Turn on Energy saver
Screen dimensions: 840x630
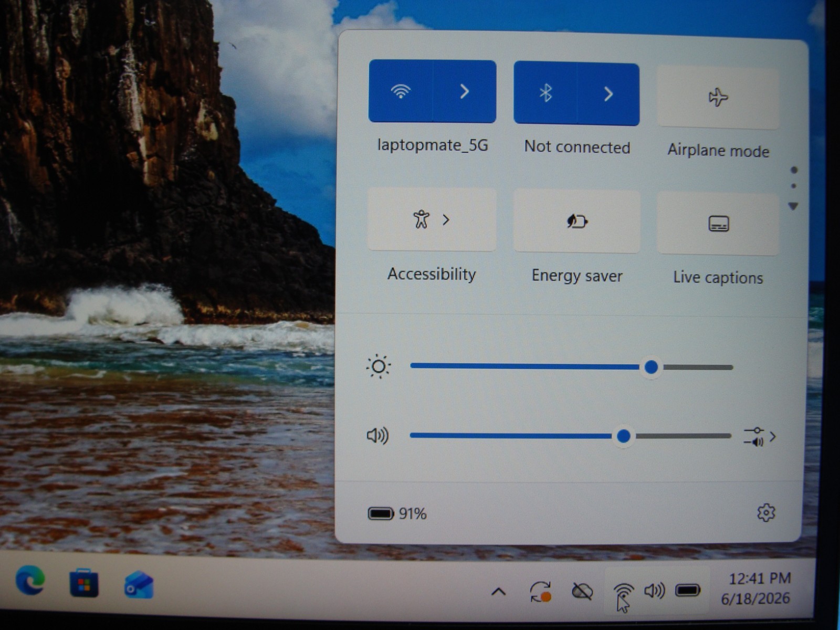pos(577,222)
